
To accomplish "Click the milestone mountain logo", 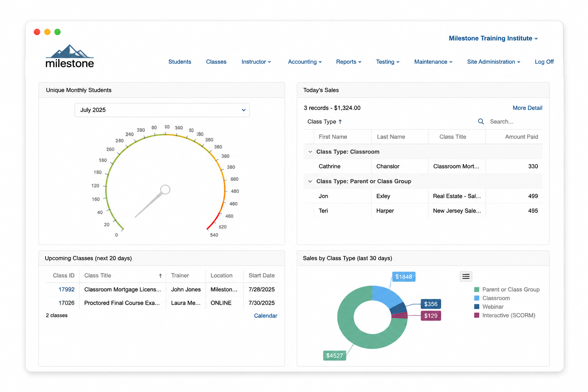I will 70,57.
